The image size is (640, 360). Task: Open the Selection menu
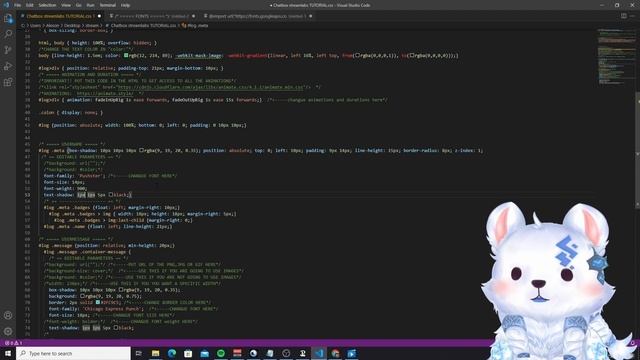coord(47,5)
